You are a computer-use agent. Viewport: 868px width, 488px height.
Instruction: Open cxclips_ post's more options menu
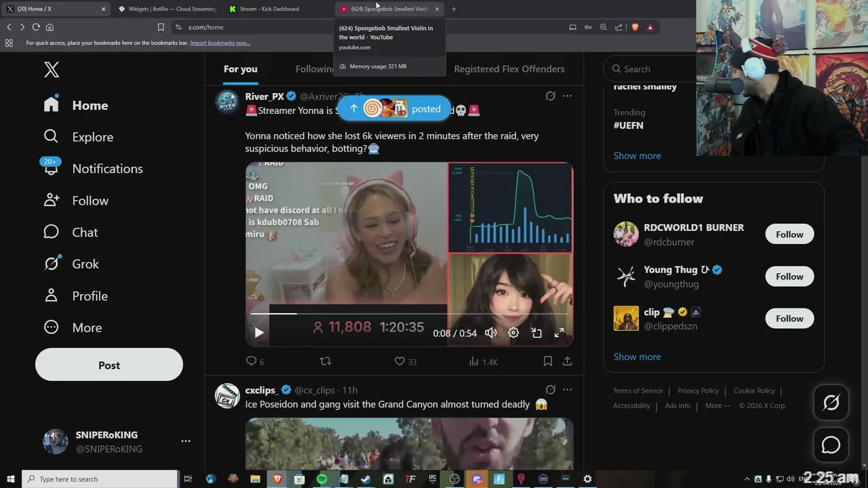click(x=568, y=390)
